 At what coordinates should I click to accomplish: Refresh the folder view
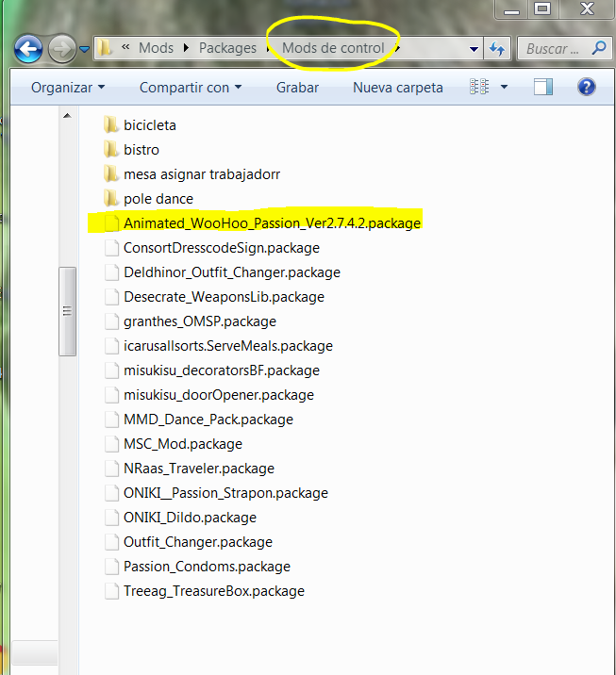tap(497, 49)
